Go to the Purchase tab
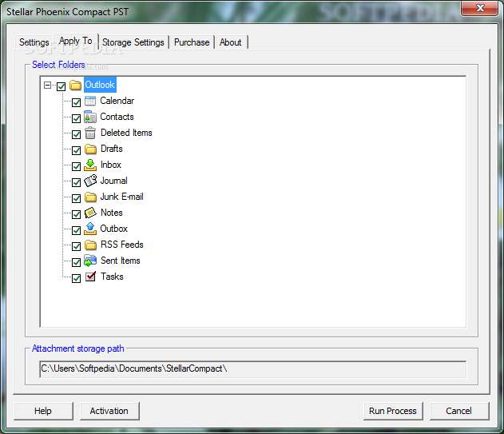504x434 pixels. click(192, 42)
